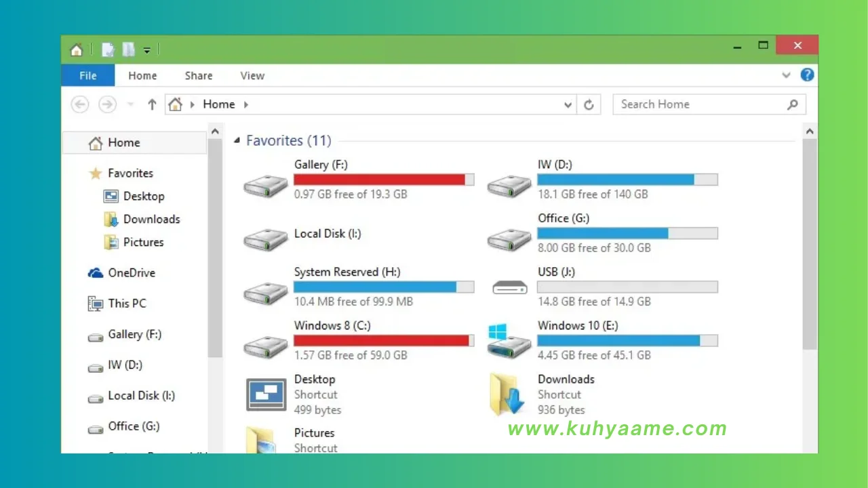Click the Home icon in title bar
This screenshot has width=868, height=488.
77,49
